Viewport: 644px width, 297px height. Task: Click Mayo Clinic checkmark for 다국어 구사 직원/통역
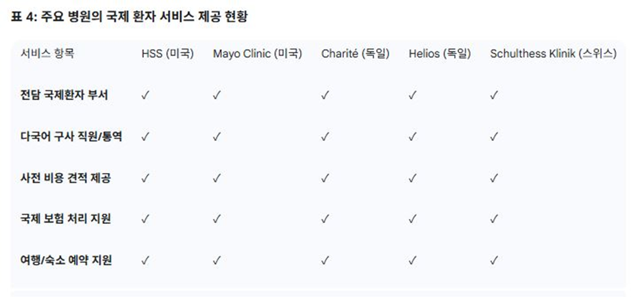[x=217, y=137]
